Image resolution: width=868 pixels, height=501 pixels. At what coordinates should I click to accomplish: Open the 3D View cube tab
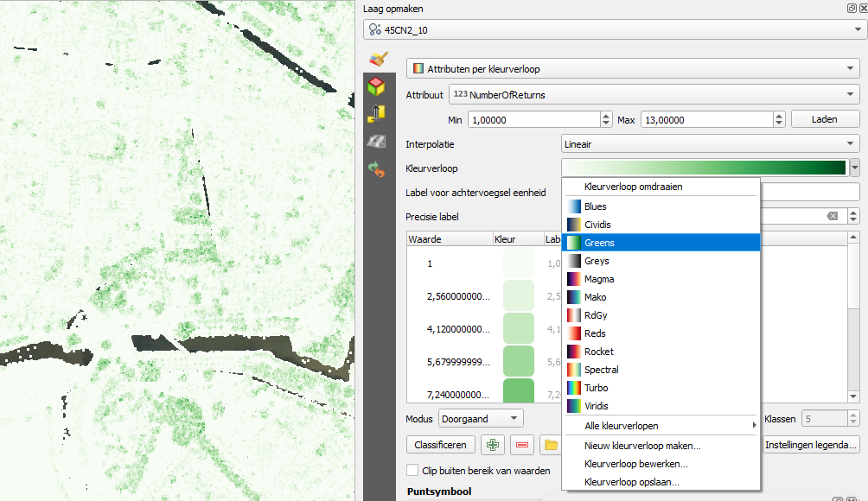pyautogui.click(x=377, y=86)
